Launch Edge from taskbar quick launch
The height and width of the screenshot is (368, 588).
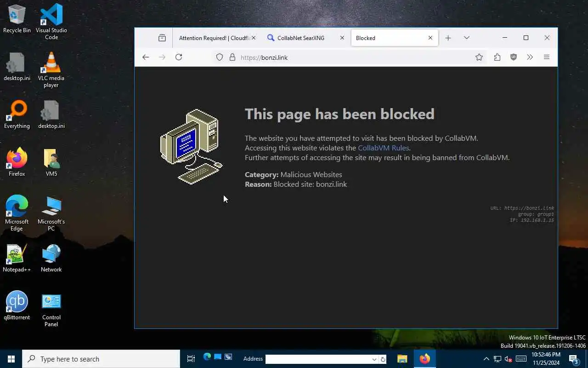click(x=207, y=357)
